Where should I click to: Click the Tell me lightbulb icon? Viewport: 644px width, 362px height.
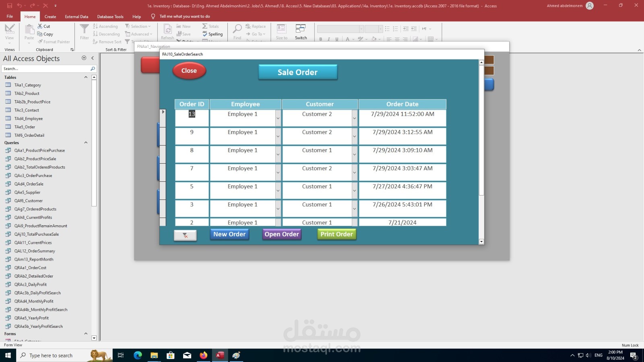[x=153, y=16]
